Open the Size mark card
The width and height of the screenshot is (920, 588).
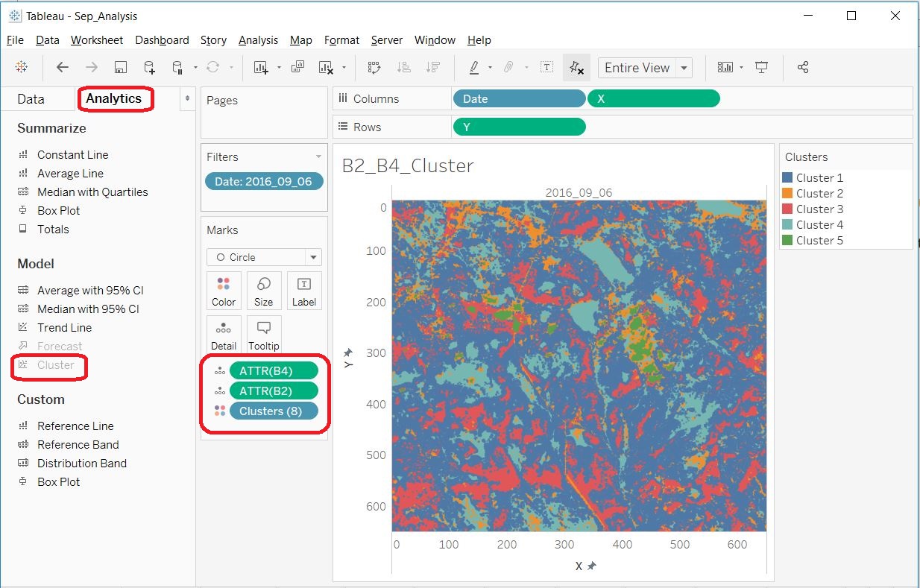pyautogui.click(x=263, y=291)
